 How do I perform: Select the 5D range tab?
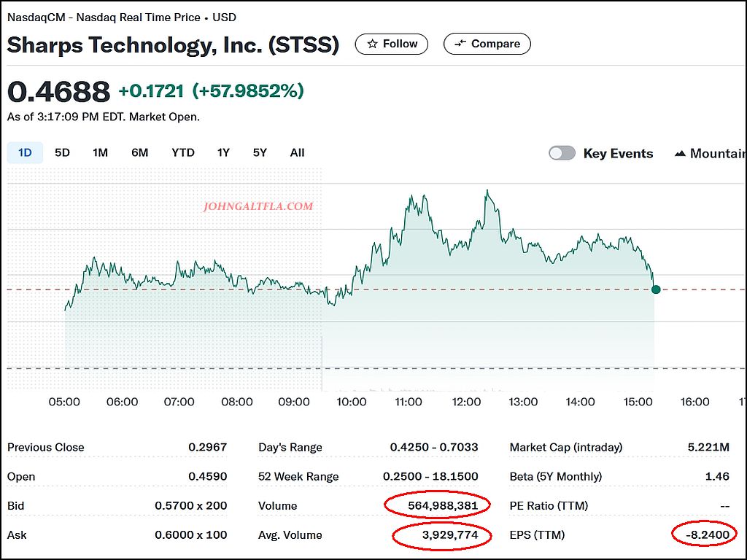tap(62, 152)
